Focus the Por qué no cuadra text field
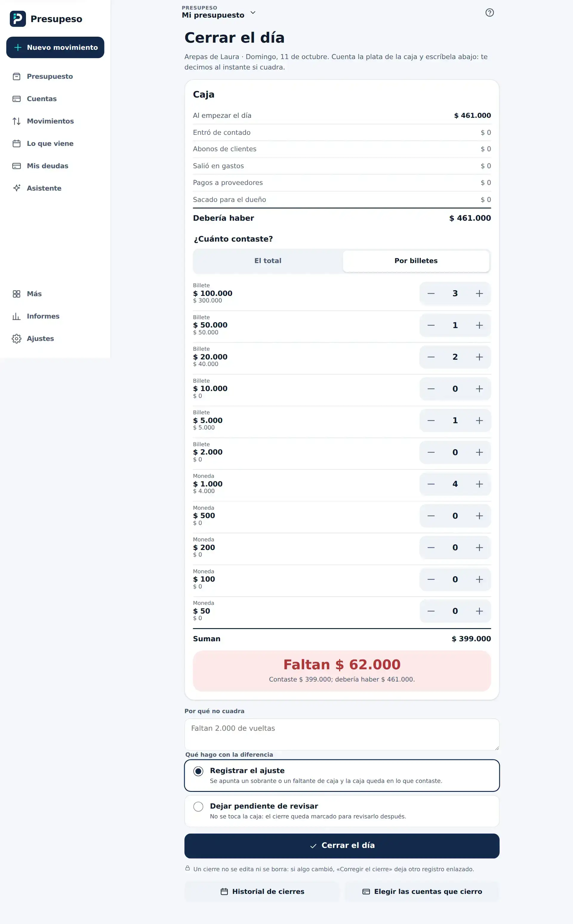The image size is (573, 924). click(341, 734)
